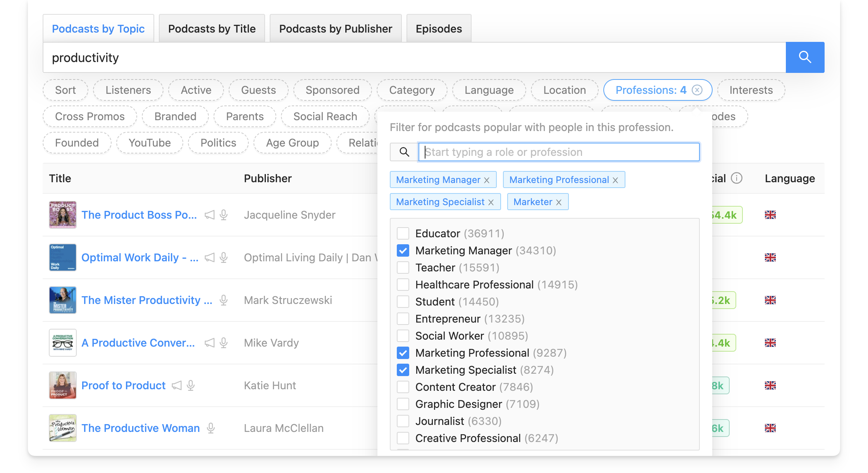Switch to Podcasts by Topic tab

[98, 29]
